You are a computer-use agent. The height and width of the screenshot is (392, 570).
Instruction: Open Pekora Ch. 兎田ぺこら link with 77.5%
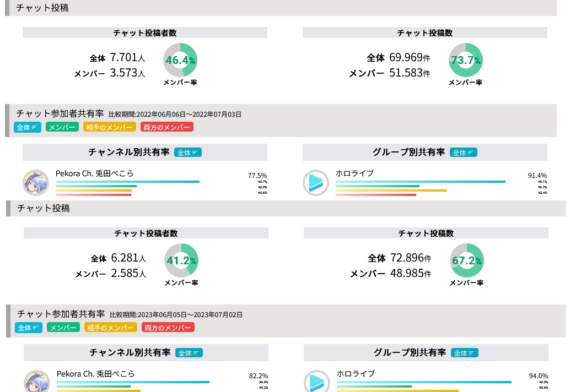tap(94, 173)
